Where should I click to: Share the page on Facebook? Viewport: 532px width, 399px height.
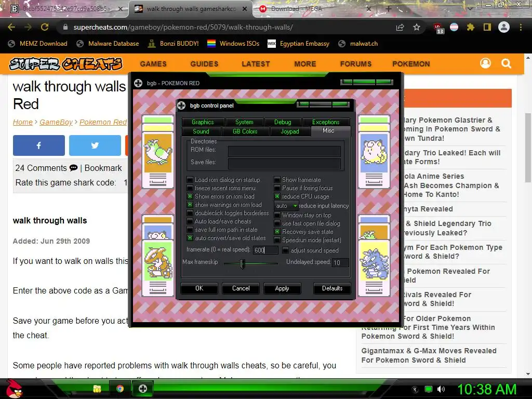pos(38,145)
